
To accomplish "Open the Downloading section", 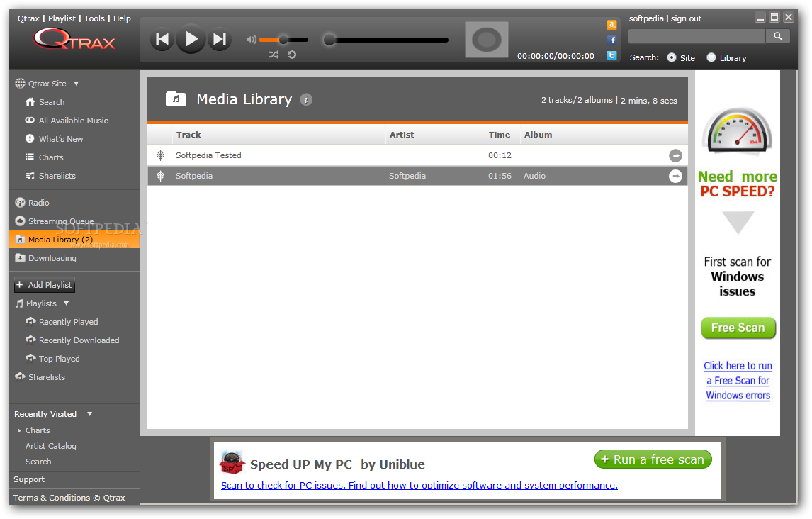I will click(x=52, y=258).
